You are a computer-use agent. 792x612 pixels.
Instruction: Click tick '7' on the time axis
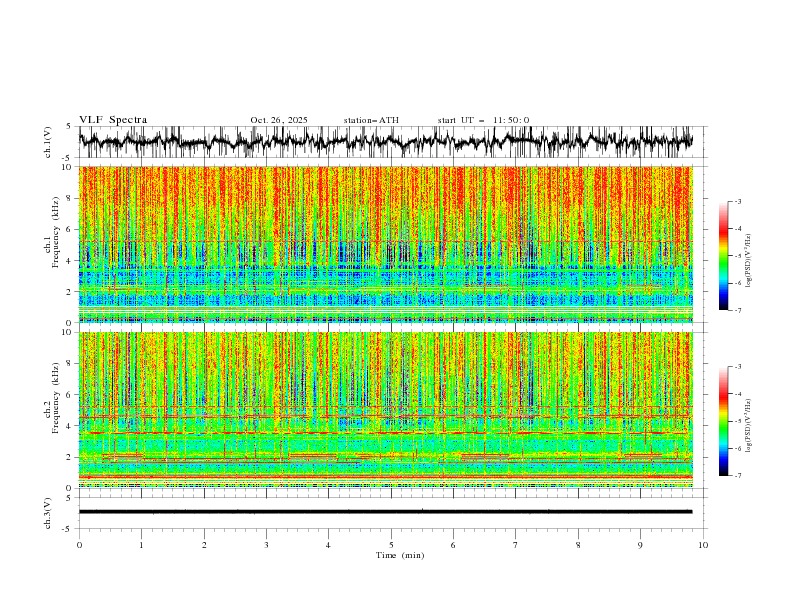point(516,545)
